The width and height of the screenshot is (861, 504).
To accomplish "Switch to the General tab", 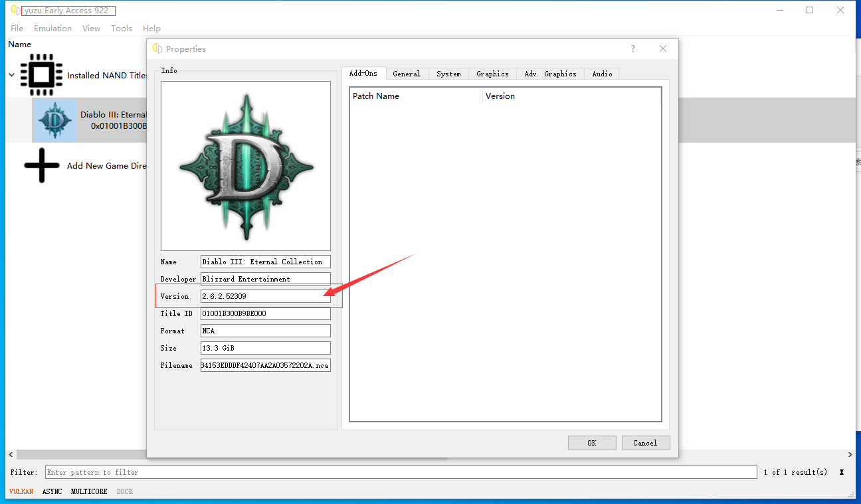I will tap(407, 74).
